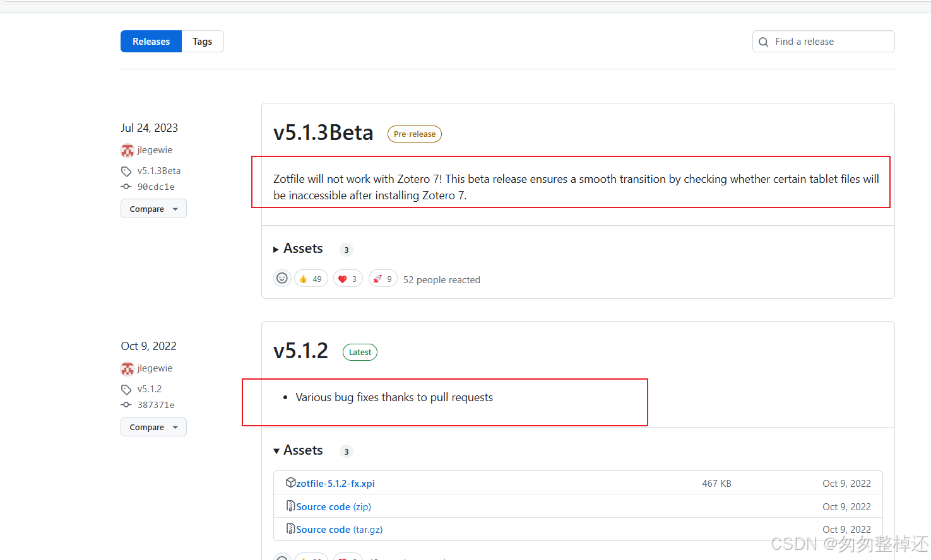Click the Pre-release badge

pyautogui.click(x=415, y=134)
